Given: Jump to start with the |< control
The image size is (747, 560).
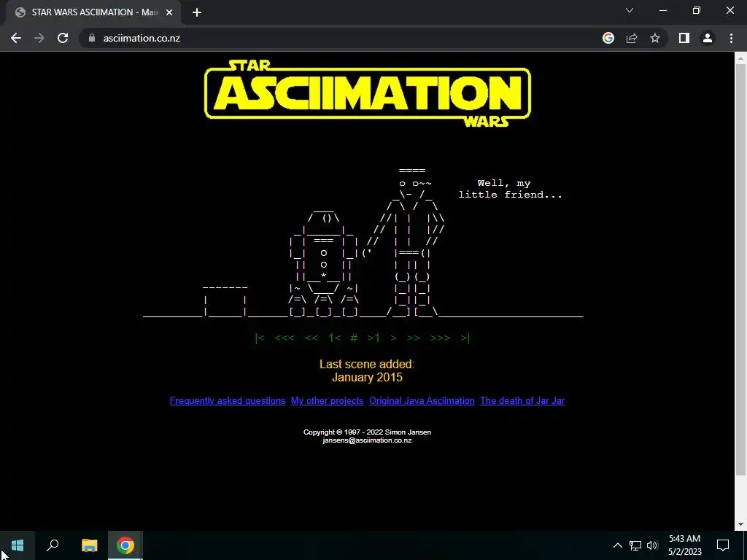Looking at the screenshot, I should click(260, 338).
